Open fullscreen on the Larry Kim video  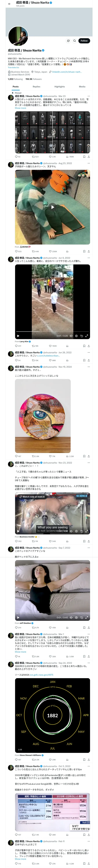click(x=87, y=336)
